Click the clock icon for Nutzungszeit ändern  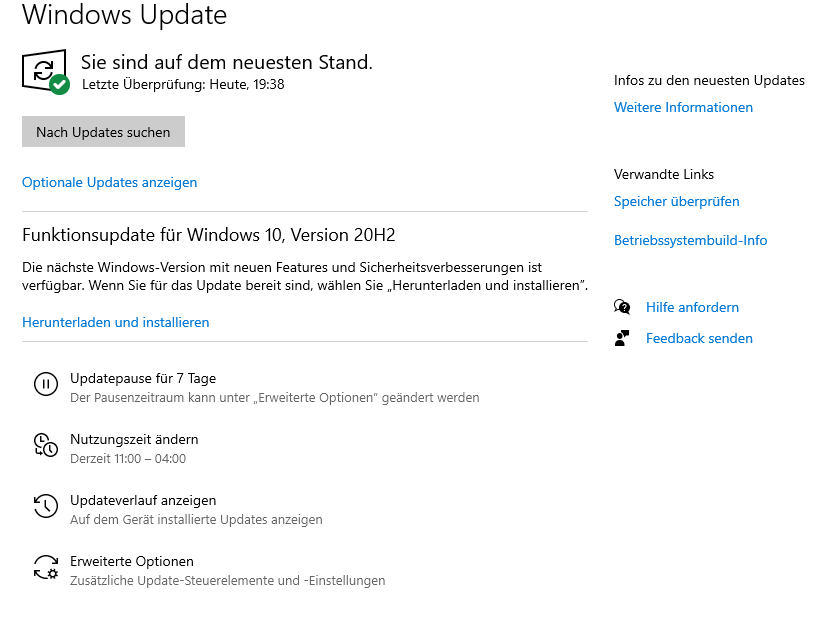click(x=46, y=445)
